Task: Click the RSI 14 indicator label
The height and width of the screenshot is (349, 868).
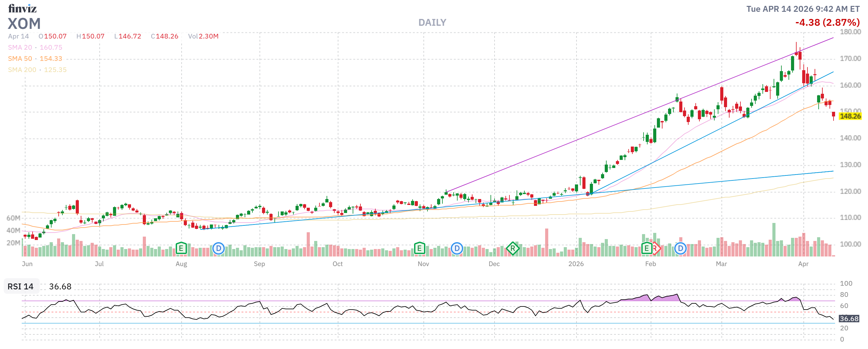Action: coord(20,287)
